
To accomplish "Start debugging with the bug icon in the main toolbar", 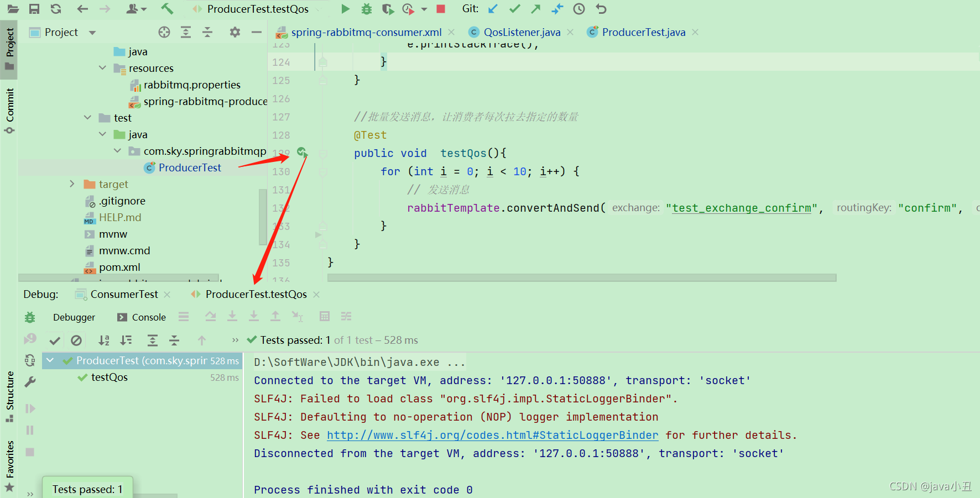I will [366, 9].
